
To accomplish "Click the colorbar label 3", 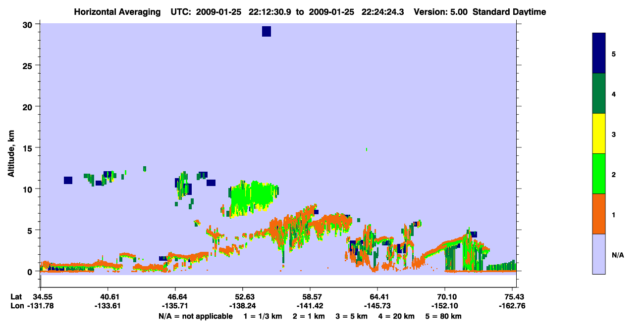I will [x=614, y=134].
